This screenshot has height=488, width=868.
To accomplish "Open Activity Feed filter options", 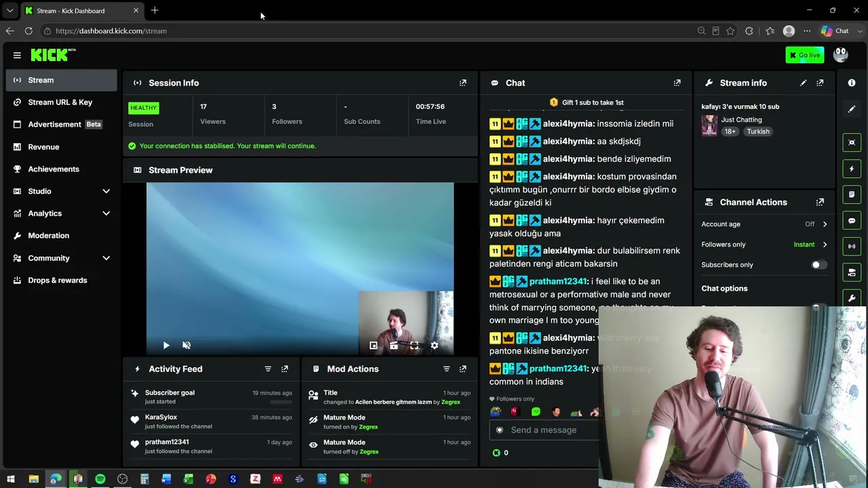I will pyautogui.click(x=268, y=369).
